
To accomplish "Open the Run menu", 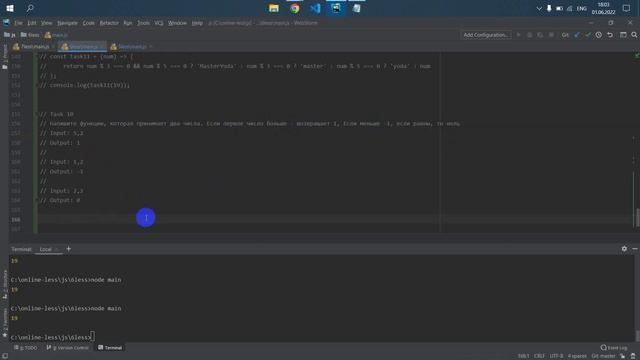I will point(128,23).
